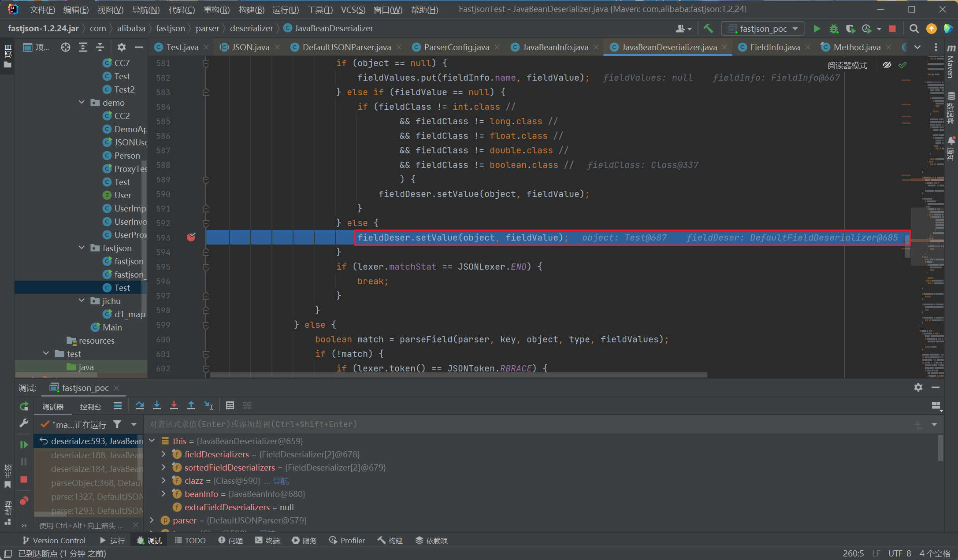958x560 pixels.
Task: Click the expression evaluation input field
Action: click(x=485, y=424)
